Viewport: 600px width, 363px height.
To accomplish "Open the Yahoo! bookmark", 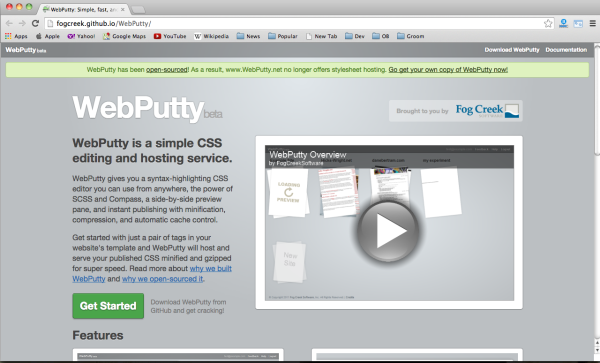I will (81, 36).
